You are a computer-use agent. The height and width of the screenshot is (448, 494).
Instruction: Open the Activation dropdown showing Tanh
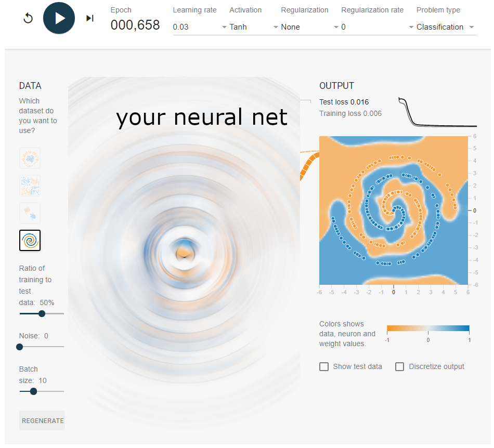(x=253, y=27)
